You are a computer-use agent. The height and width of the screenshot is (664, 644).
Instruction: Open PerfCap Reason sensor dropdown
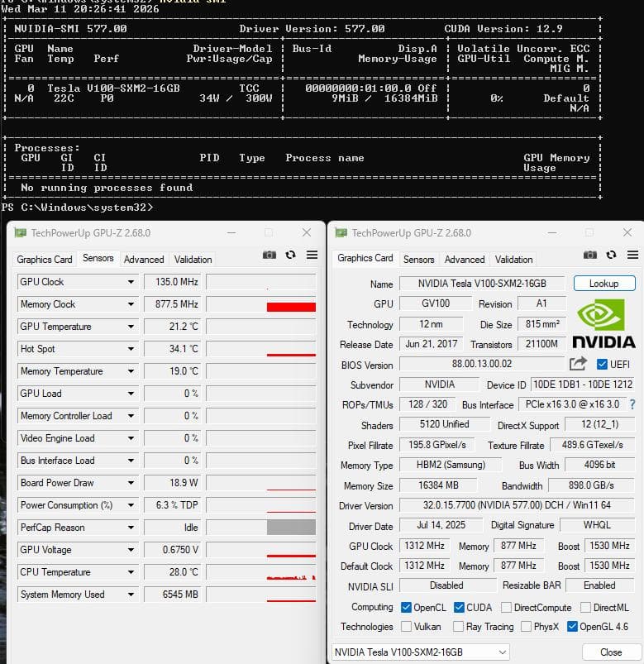131,528
